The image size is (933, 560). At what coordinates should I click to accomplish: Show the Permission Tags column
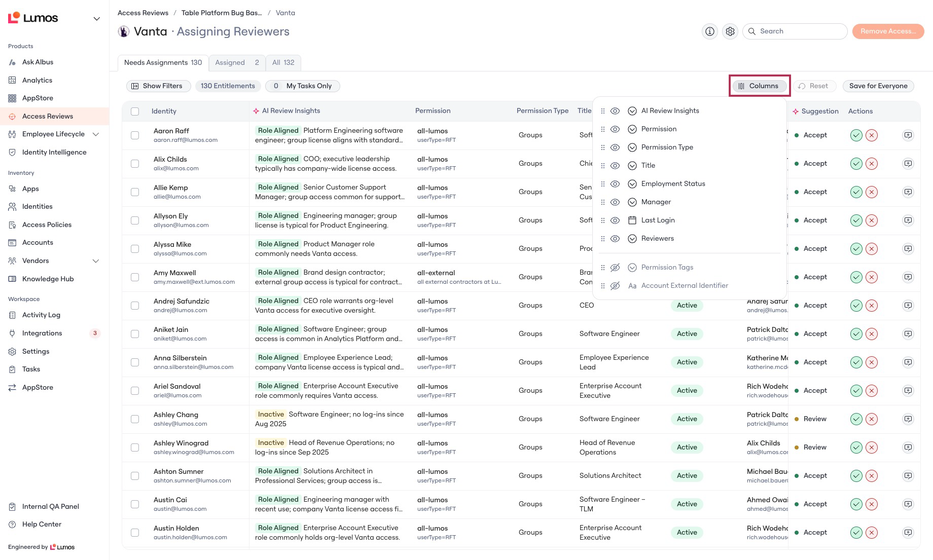[x=615, y=268]
